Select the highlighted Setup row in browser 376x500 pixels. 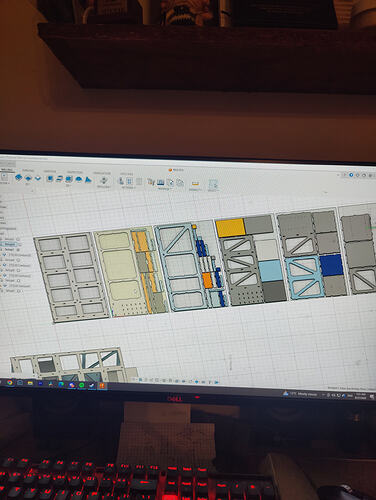click(10, 244)
